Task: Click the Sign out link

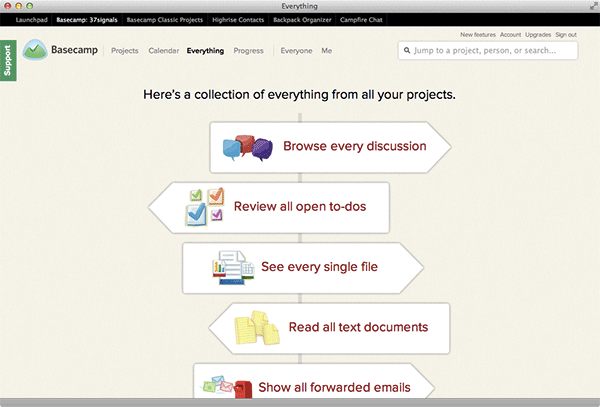Action: (566, 34)
